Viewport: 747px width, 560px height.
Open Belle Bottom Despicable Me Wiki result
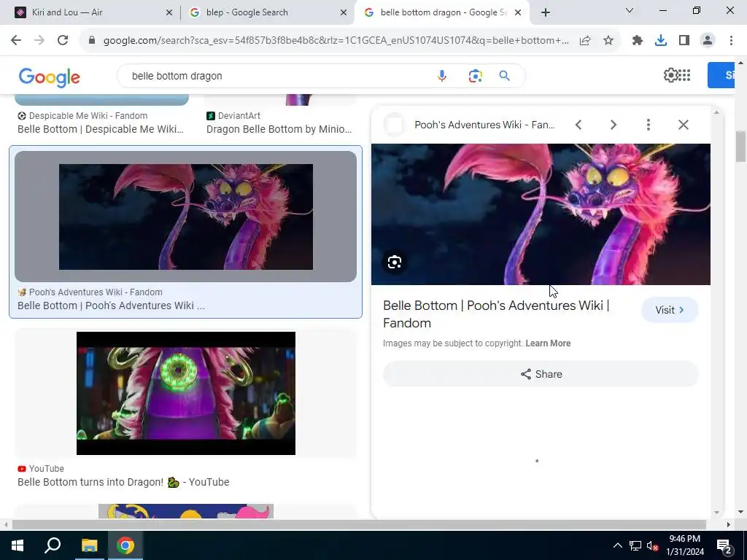pos(101,129)
